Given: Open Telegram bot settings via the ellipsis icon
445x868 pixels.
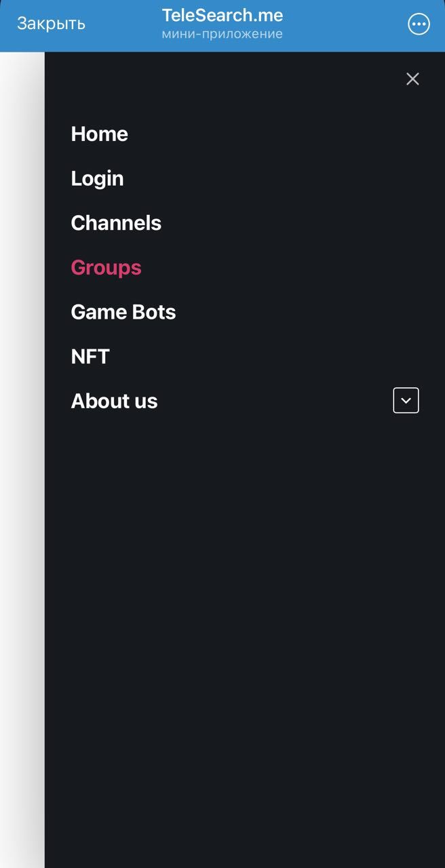Looking at the screenshot, I should tap(419, 23).
